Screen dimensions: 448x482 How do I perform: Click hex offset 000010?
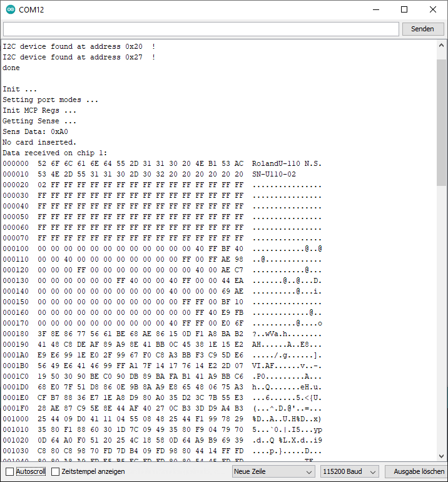pyautogui.click(x=16, y=174)
